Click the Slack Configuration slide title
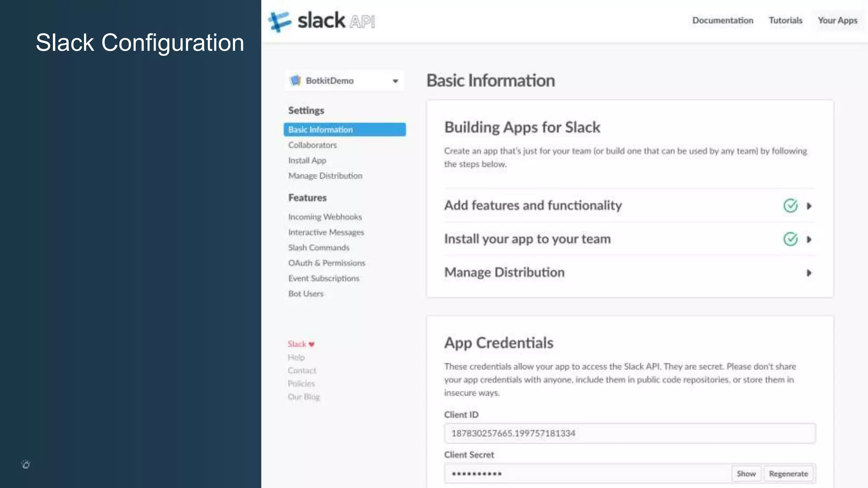The height and width of the screenshot is (488, 868). pyautogui.click(x=140, y=43)
